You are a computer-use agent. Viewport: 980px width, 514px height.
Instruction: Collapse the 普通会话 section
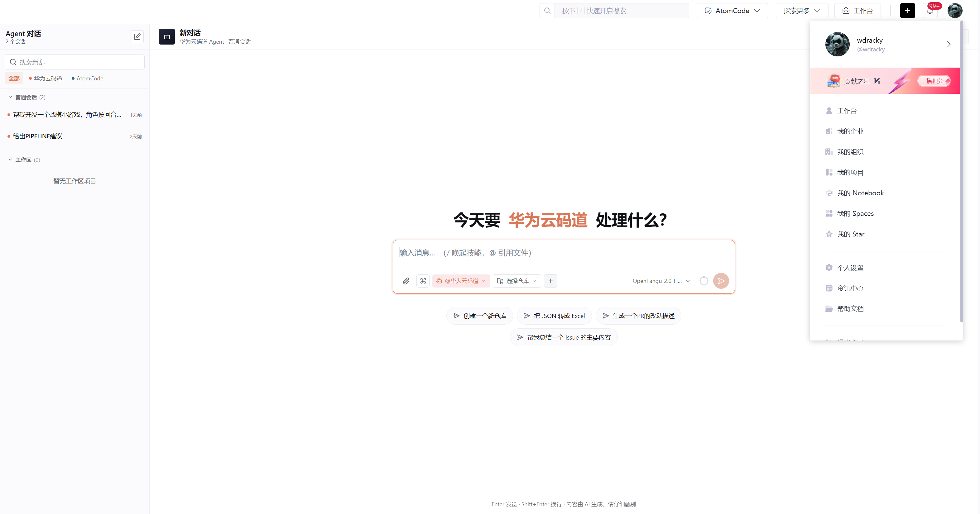pos(10,97)
